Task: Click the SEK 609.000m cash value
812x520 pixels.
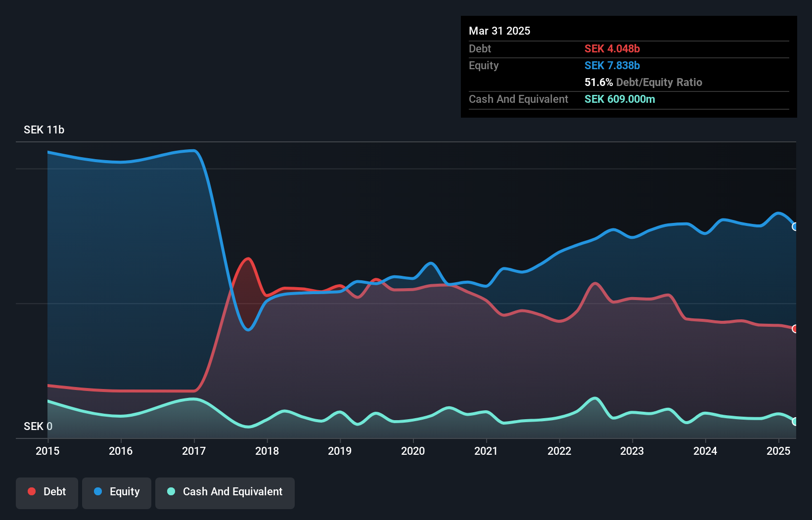Action: point(620,99)
